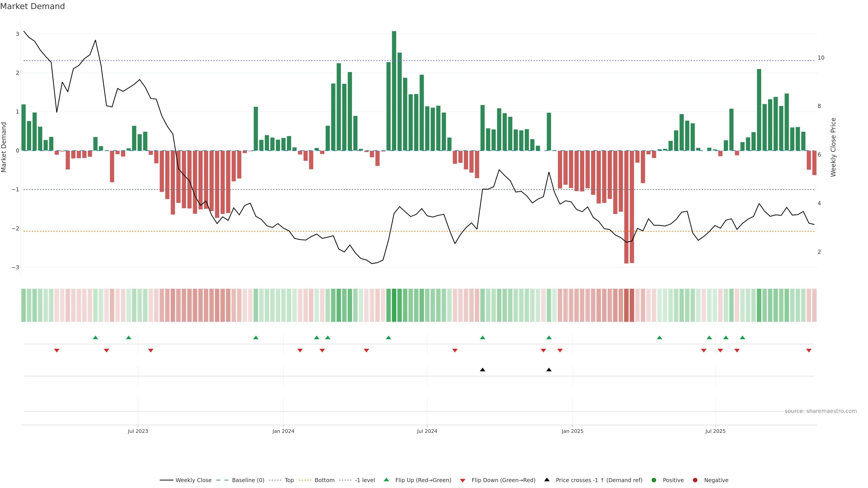Click the darkest red heatmap strip cell
The height and width of the screenshot is (488, 868).
pos(626,305)
